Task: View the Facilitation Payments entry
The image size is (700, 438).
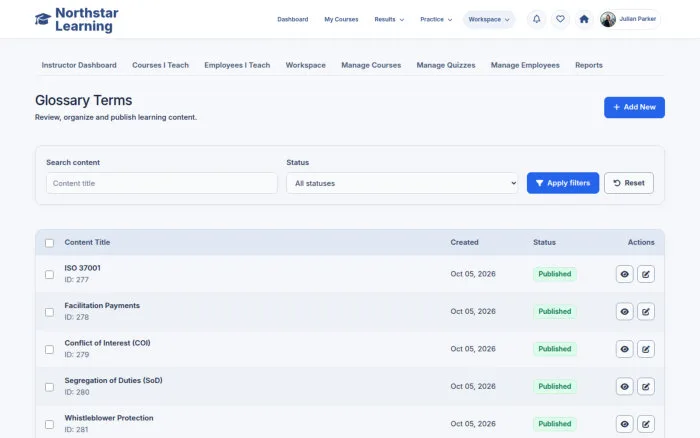Action: 625,312
